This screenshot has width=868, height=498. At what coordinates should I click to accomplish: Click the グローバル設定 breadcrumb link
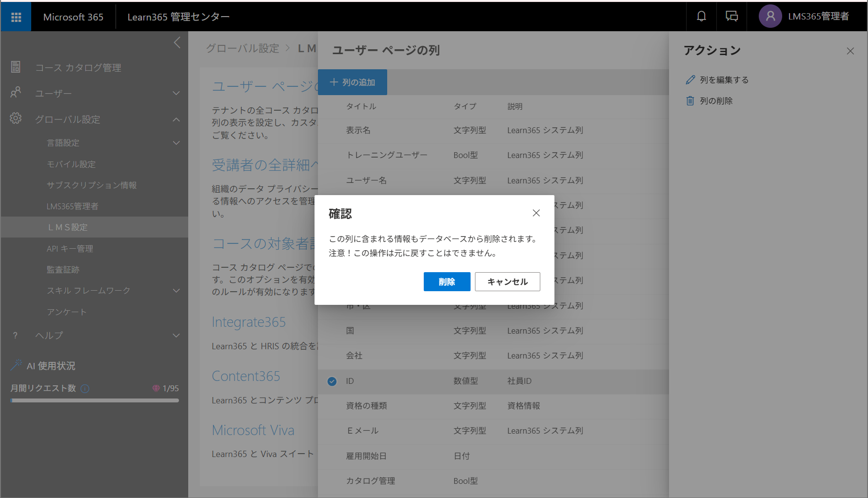click(x=243, y=48)
